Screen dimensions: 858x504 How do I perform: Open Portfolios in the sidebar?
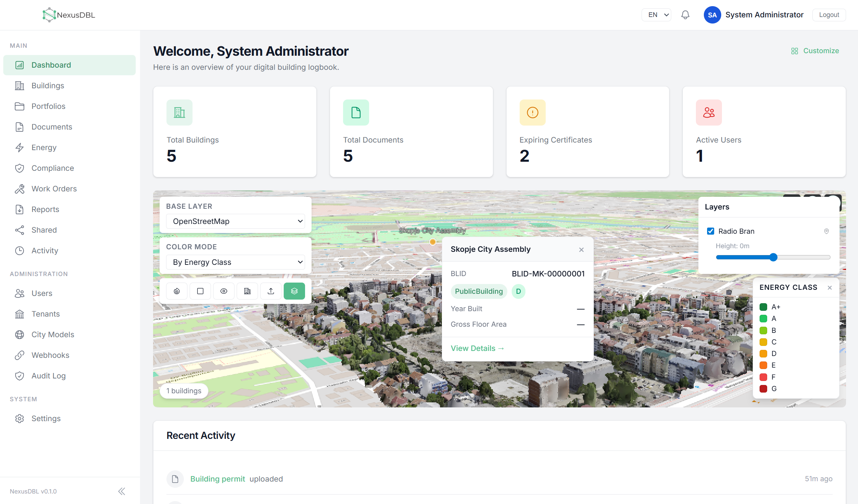pos(69,106)
